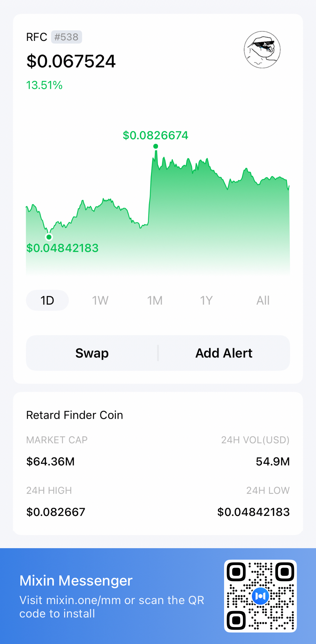316x644 pixels.
Task: Tap the chart low point marker dot
Action: coord(49,237)
